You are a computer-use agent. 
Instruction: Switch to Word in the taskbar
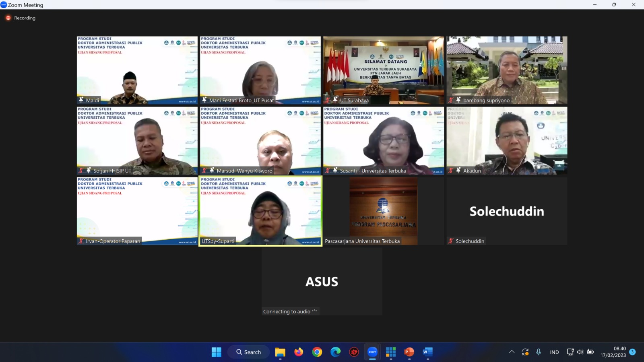point(427,352)
